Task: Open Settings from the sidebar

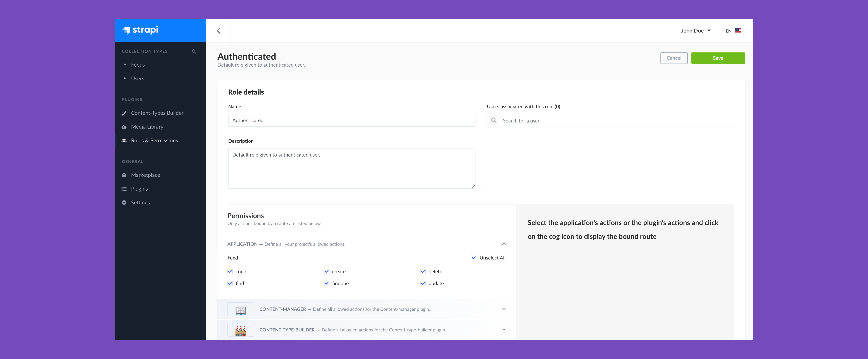Action: (140, 202)
